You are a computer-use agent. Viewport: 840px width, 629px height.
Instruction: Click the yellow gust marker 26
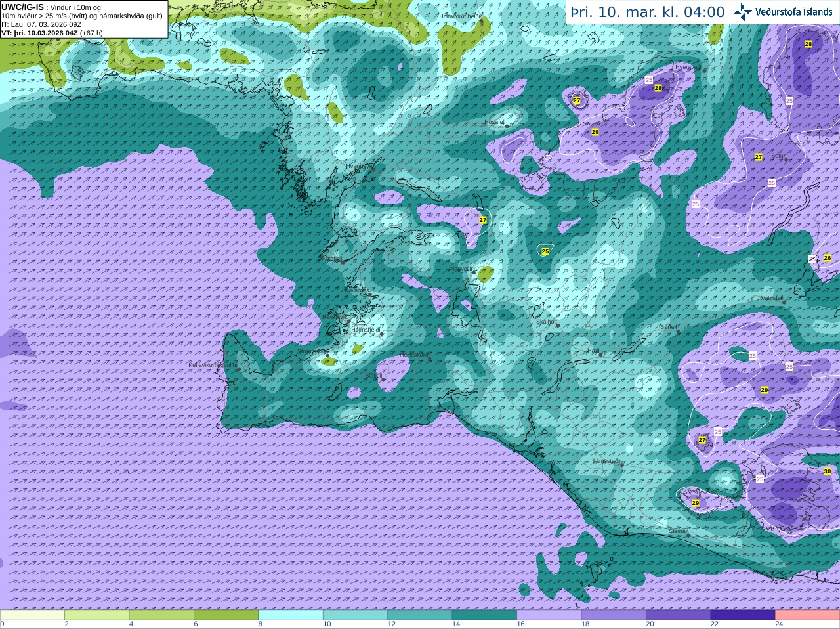pyautogui.click(x=827, y=258)
